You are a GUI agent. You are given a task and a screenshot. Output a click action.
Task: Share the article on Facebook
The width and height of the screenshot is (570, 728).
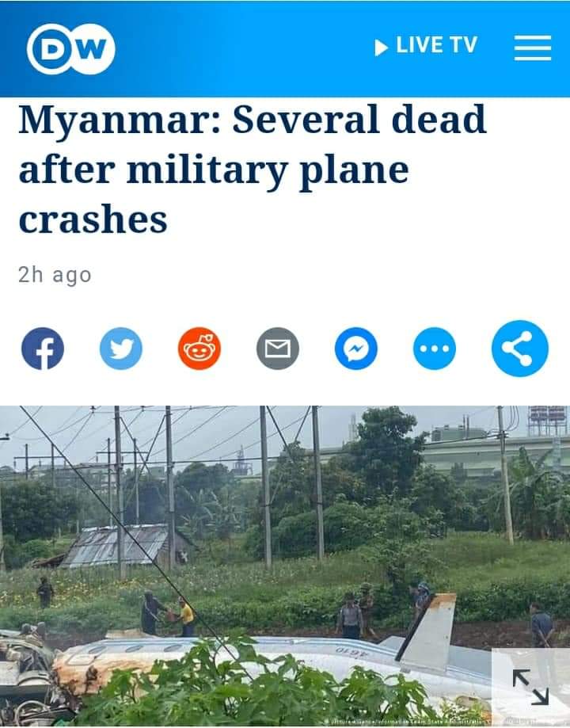click(x=43, y=349)
